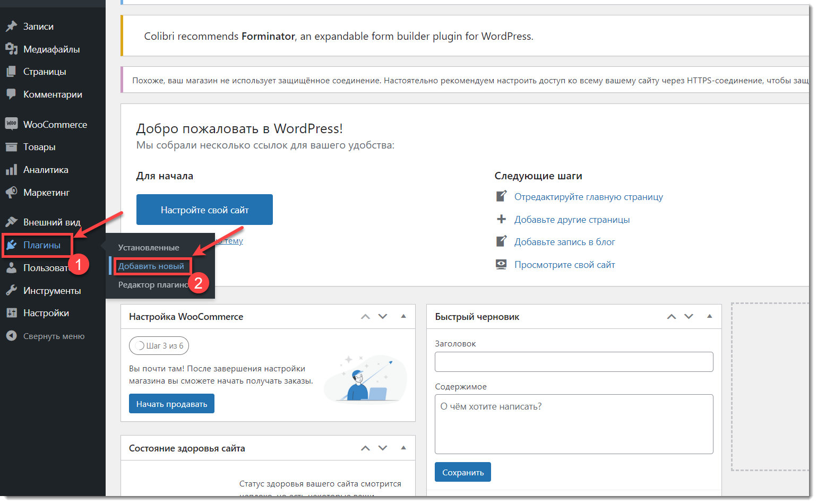817x504 pixels.
Task: Click the pages icon beside Страницы
Action: [11, 71]
